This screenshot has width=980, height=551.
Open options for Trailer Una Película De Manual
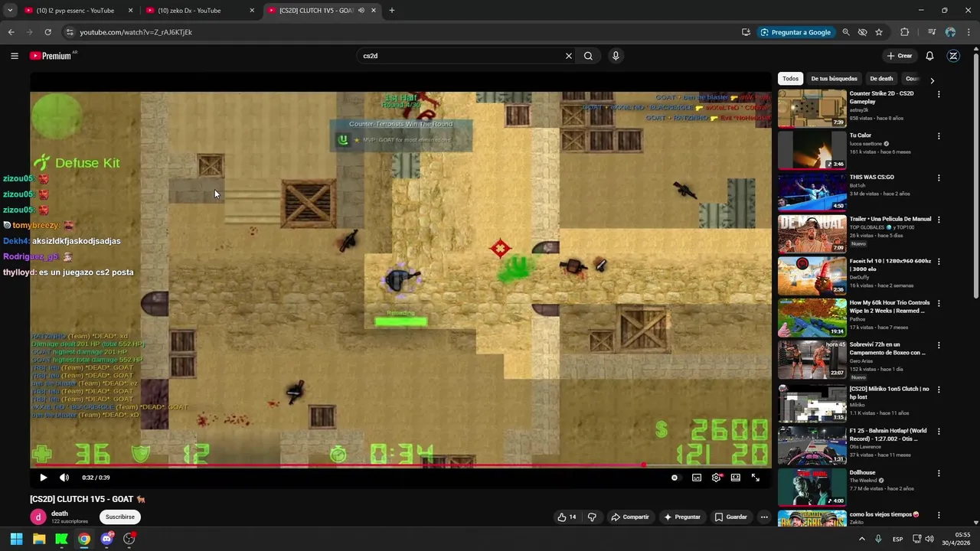pos(939,220)
